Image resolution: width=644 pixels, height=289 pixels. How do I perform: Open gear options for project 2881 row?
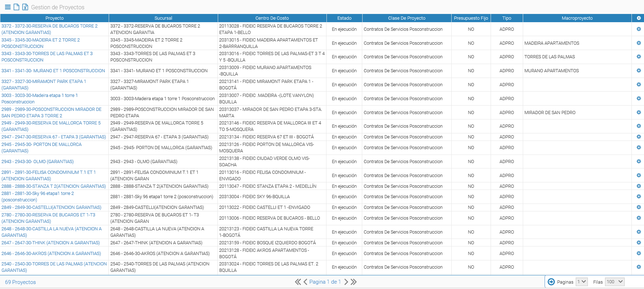pyautogui.click(x=639, y=196)
